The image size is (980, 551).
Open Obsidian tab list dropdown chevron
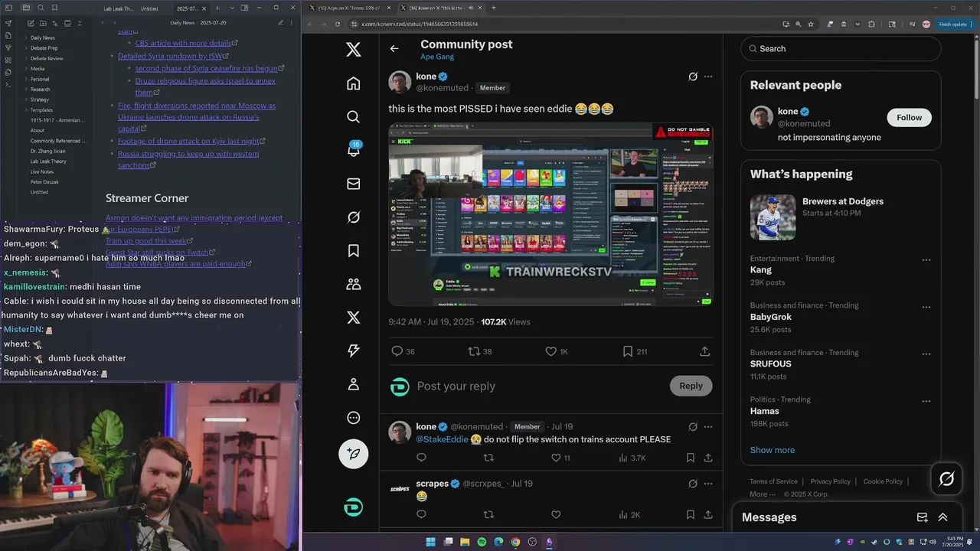[x=230, y=8]
